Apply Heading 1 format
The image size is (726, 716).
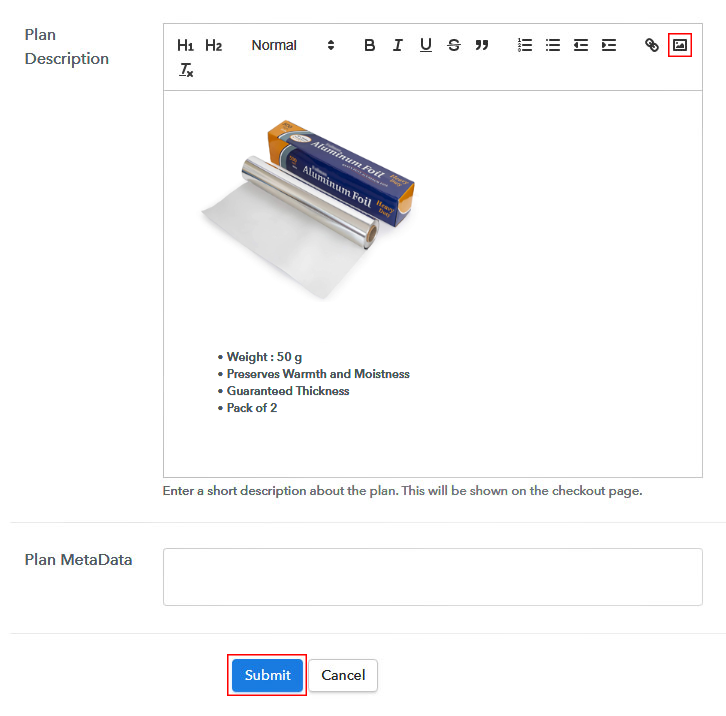(185, 45)
